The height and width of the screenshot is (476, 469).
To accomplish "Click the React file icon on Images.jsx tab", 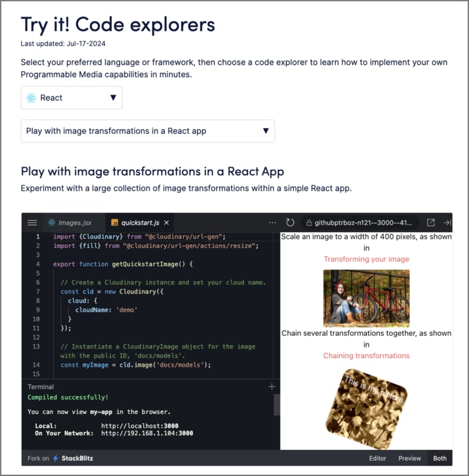I will pyautogui.click(x=52, y=223).
